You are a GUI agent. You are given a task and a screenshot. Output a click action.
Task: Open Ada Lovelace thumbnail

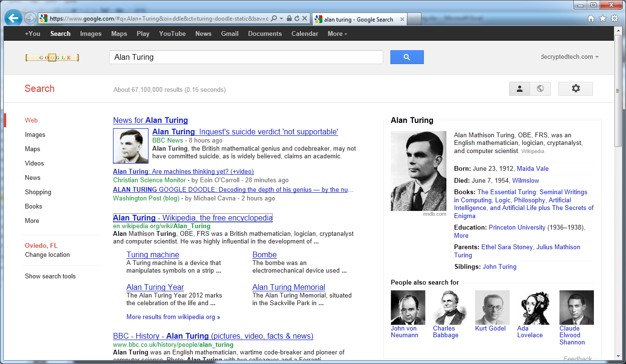point(535,308)
